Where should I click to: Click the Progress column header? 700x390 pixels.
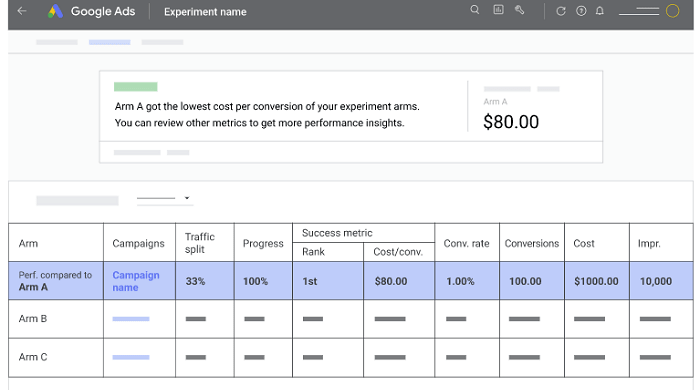263,244
